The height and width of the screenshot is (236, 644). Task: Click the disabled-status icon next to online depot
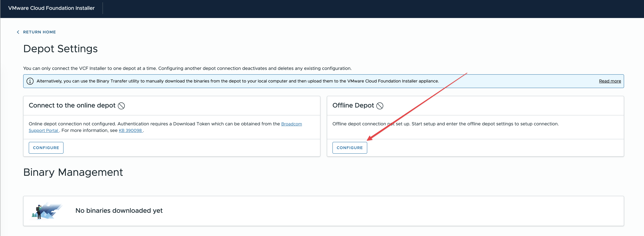pyautogui.click(x=121, y=106)
